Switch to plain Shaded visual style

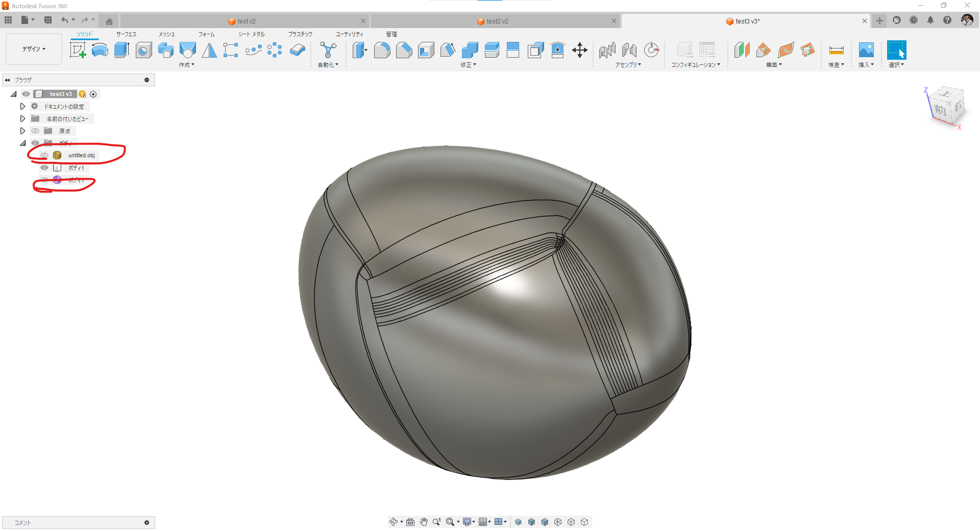(x=518, y=522)
